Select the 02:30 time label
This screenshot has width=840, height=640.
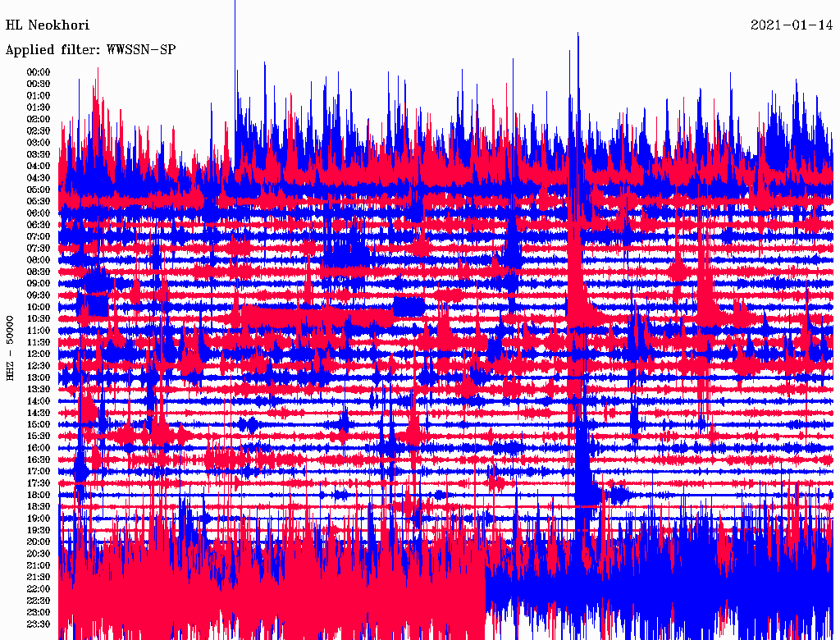[x=38, y=130]
